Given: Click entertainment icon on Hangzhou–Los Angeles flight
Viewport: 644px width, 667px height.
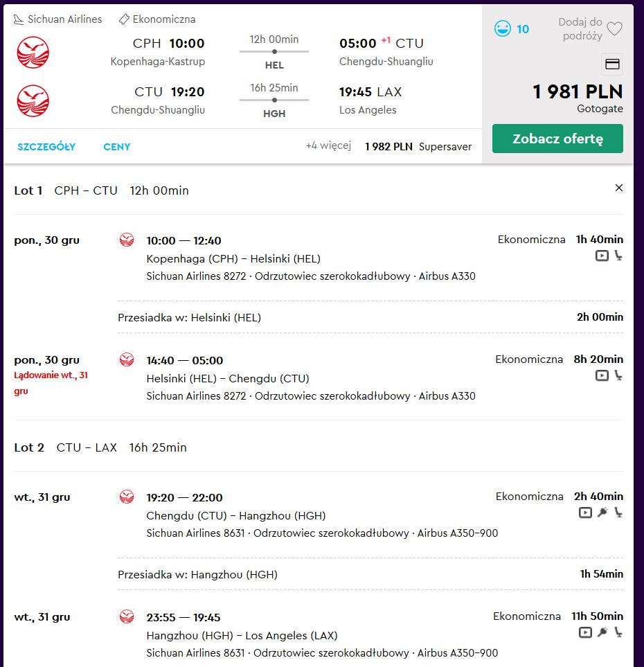Looking at the screenshot, I should click(585, 632).
